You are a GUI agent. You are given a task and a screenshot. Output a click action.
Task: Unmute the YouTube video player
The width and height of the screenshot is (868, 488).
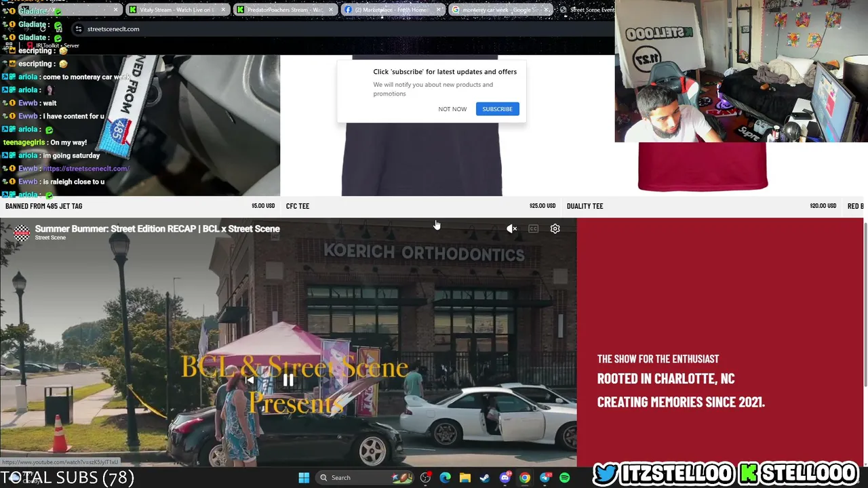(x=512, y=229)
